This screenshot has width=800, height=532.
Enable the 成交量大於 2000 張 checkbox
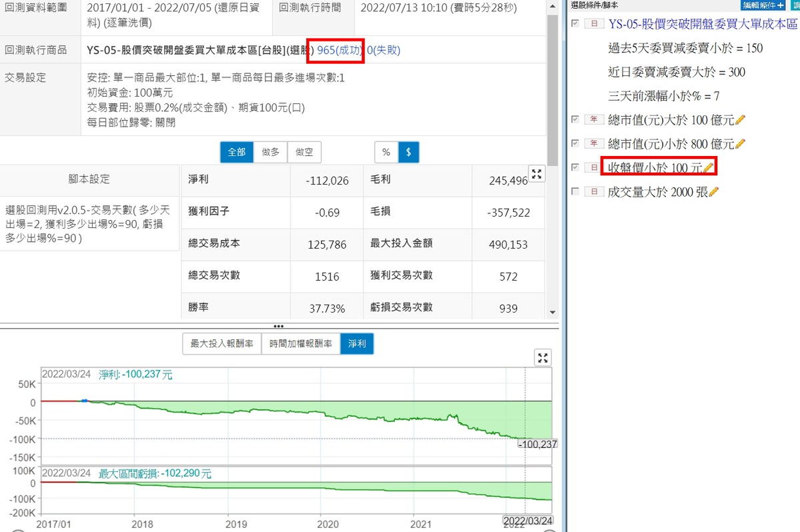[575, 191]
